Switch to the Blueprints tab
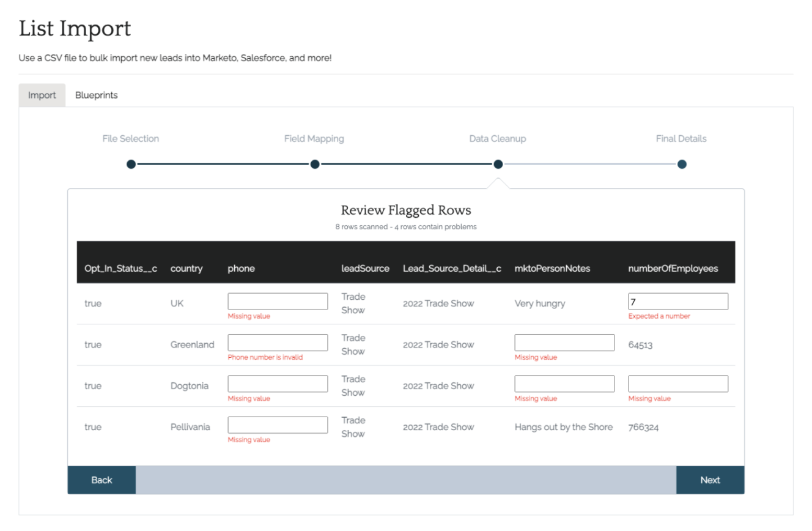The height and width of the screenshot is (531, 812). pos(97,95)
